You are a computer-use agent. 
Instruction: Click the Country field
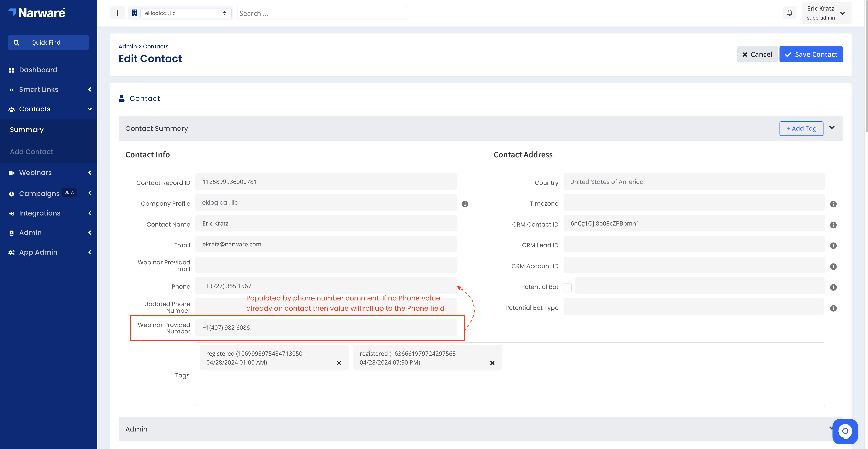694,182
